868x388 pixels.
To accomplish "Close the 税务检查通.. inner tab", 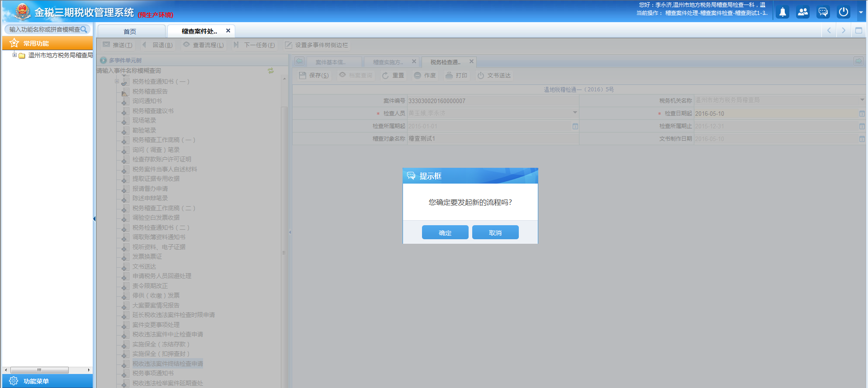I will pyautogui.click(x=471, y=62).
